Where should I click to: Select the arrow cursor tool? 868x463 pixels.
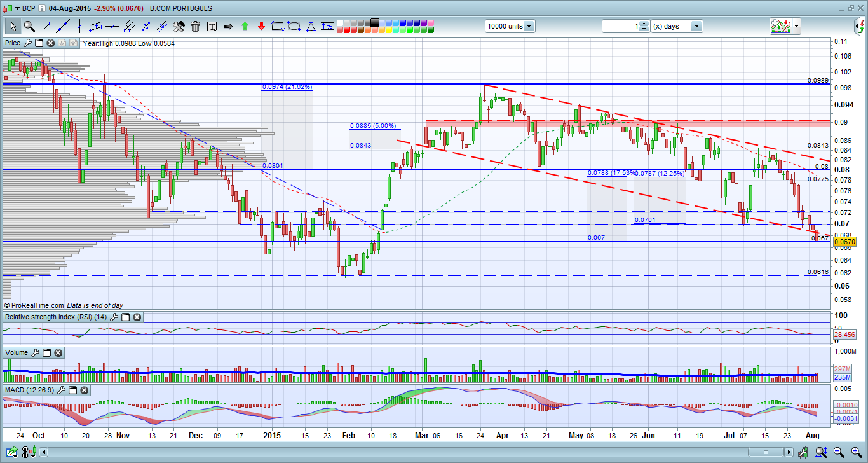[x=13, y=26]
